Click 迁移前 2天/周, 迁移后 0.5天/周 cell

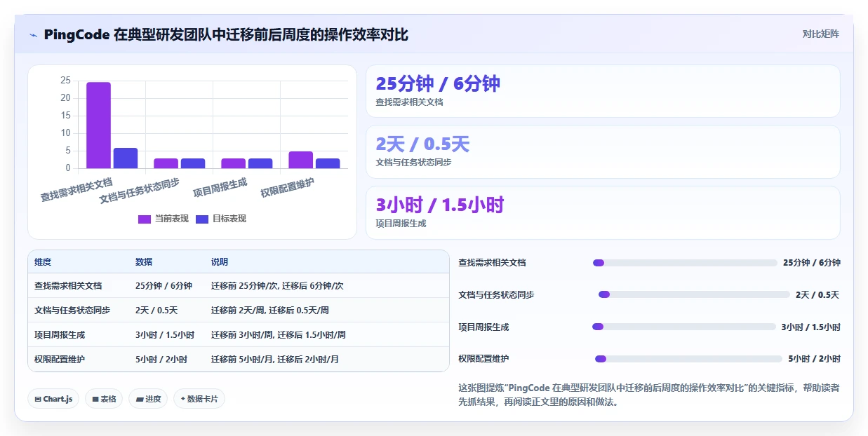coord(270,311)
